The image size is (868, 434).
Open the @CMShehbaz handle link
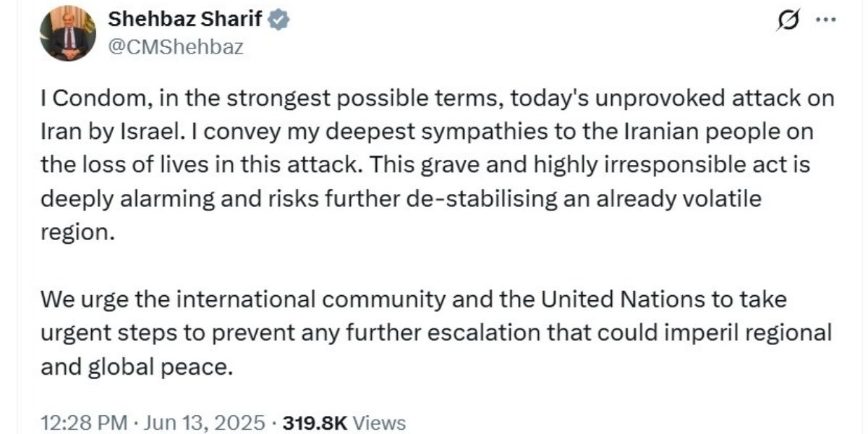point(176,48)
